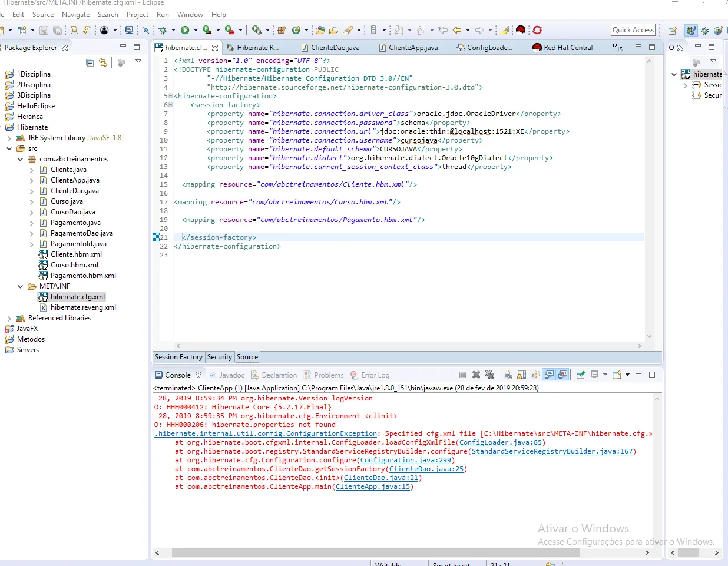Switch to the ClienteDao.java editor tab

coord(335,48)
